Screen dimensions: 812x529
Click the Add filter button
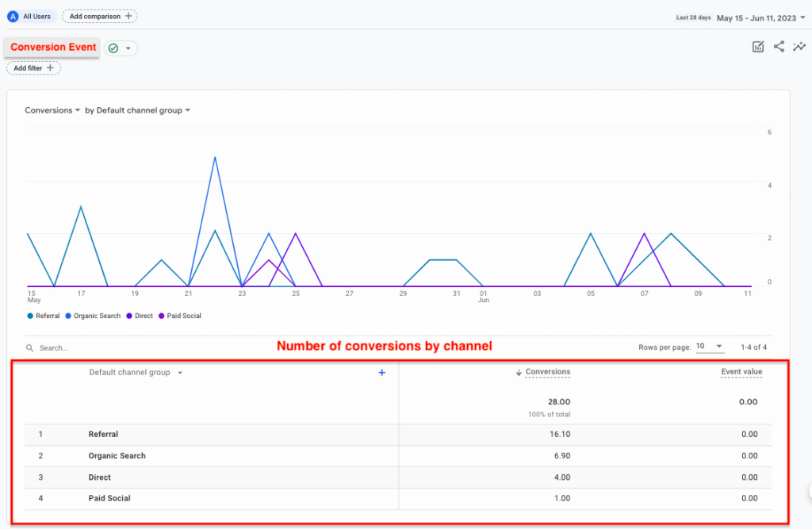33,68
